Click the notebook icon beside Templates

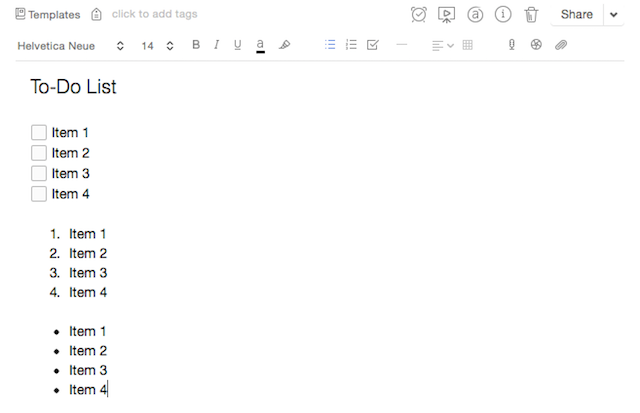[20, 14]
